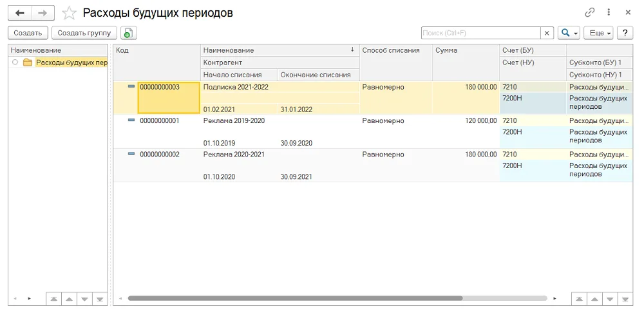Click the item icon of row 00000000003

(x=131, y=87)
